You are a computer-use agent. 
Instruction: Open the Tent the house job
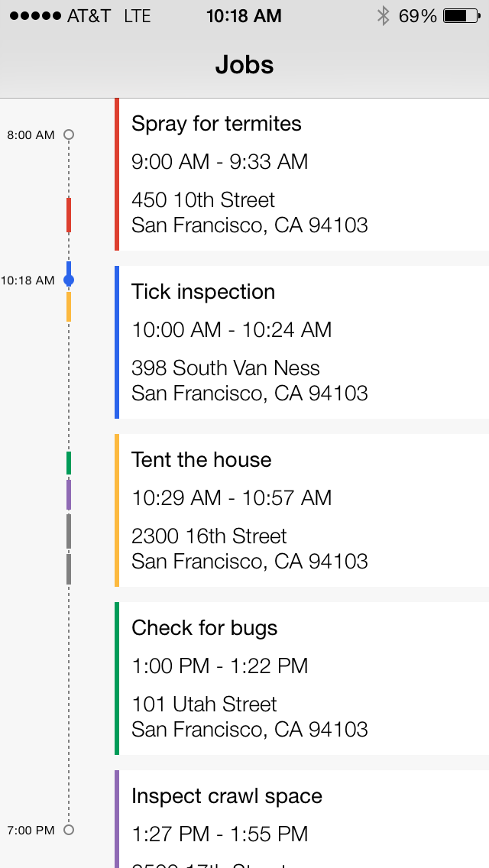tap(202, 460)
